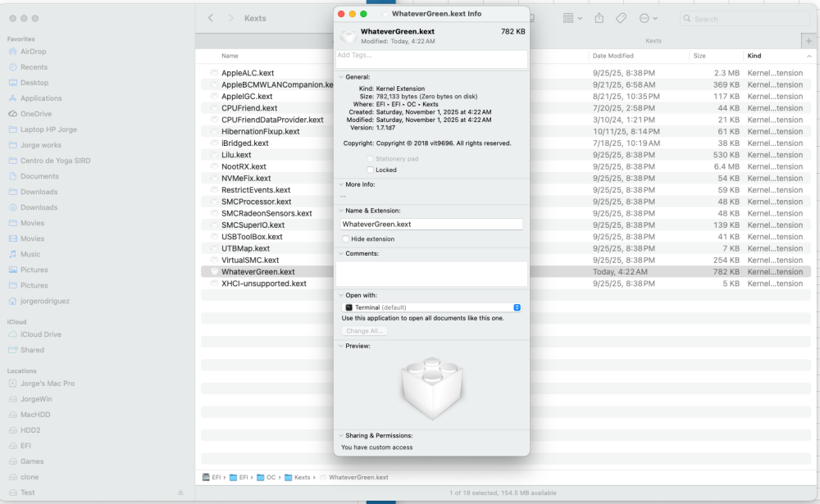Open iCloud Drive in sidebar
This screenshot has width=820, height=504.
[x=40, y=334]
